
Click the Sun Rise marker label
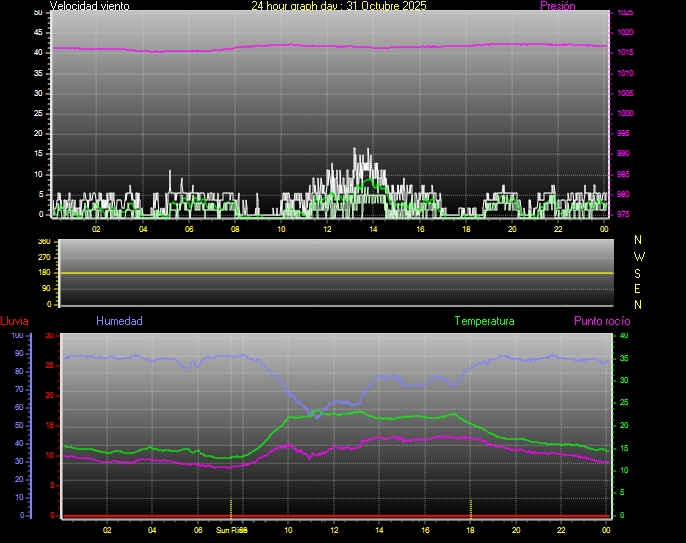point(231,530)
